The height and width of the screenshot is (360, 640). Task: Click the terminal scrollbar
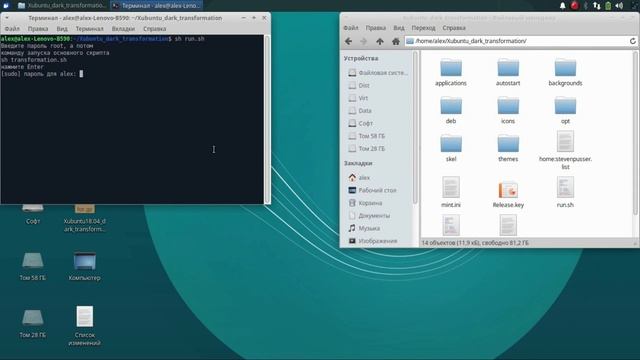pyautogui.click(x=267, y=119)
